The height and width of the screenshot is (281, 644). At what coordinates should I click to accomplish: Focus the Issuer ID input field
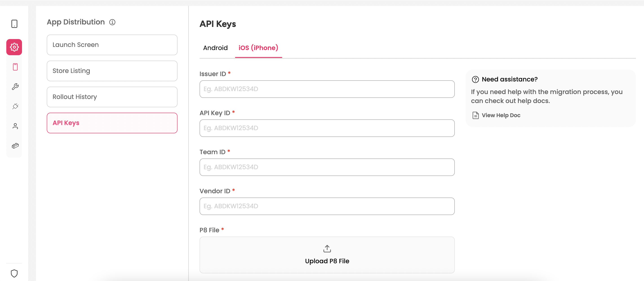tap(327, 89)
